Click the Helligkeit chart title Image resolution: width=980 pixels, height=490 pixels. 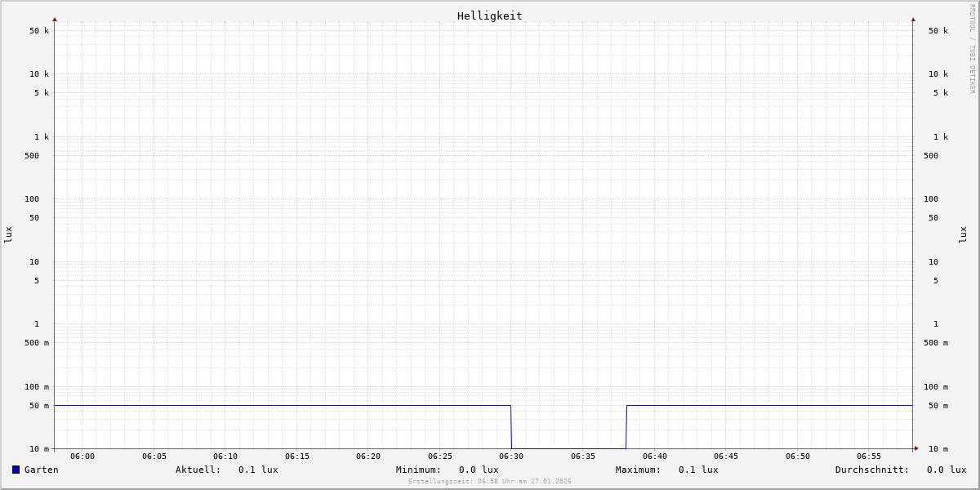point(489,16)
